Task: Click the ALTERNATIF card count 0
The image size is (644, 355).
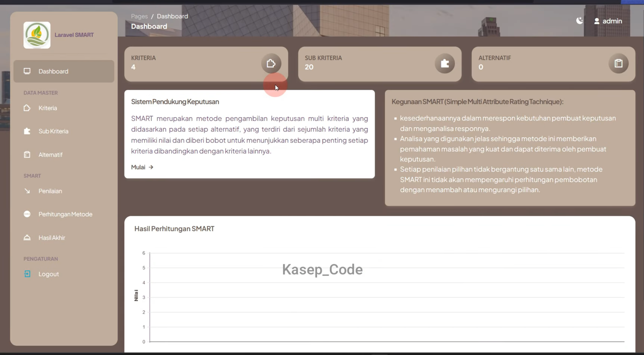Action: 481,67
